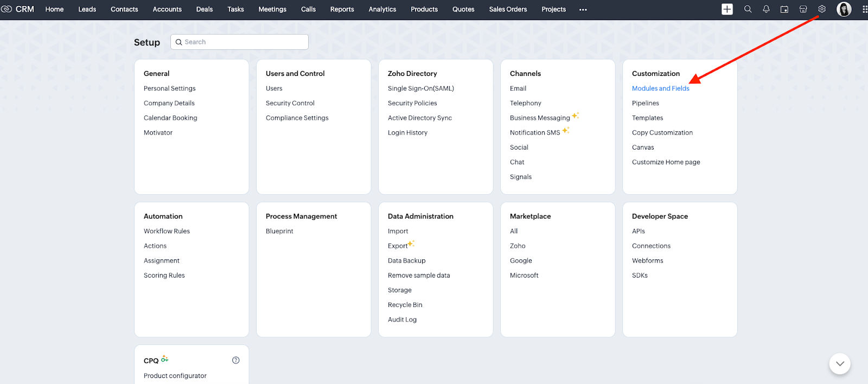Open Webforms under Developer Space
The width and height of the screenshot is (868, 384).
648,260
